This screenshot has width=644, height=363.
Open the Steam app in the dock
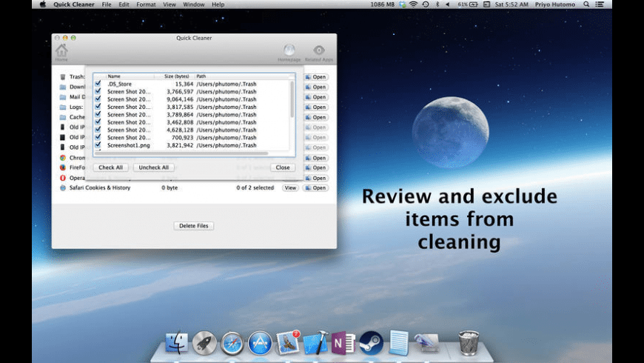371,343
